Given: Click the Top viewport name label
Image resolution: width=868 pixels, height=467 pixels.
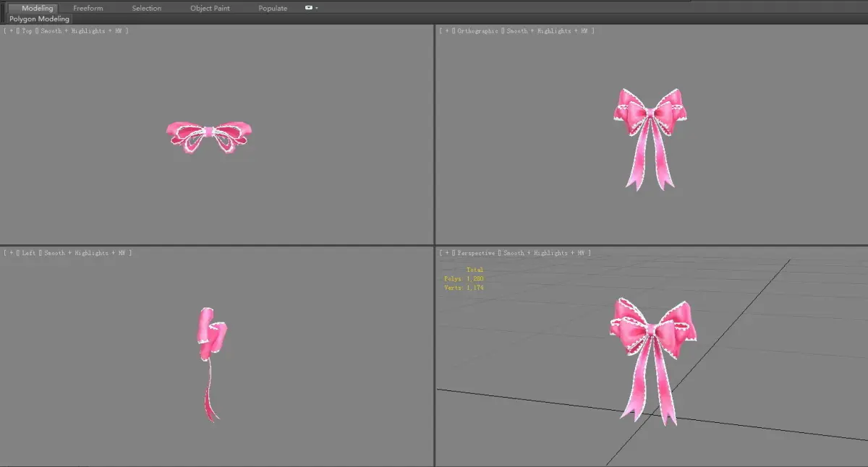Looking at the screenshot, I should [x=27, y=31].
